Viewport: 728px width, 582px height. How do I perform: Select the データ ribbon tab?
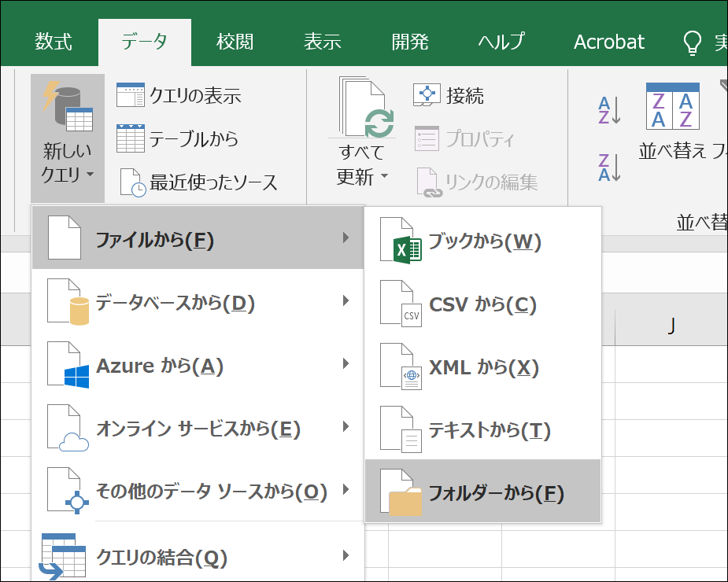144,42
